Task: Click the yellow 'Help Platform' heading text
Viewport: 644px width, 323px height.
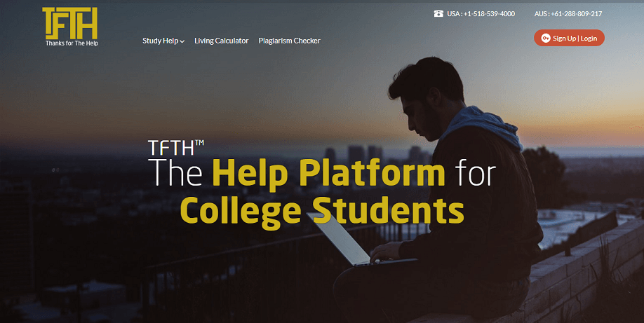Action: [328, 173]
